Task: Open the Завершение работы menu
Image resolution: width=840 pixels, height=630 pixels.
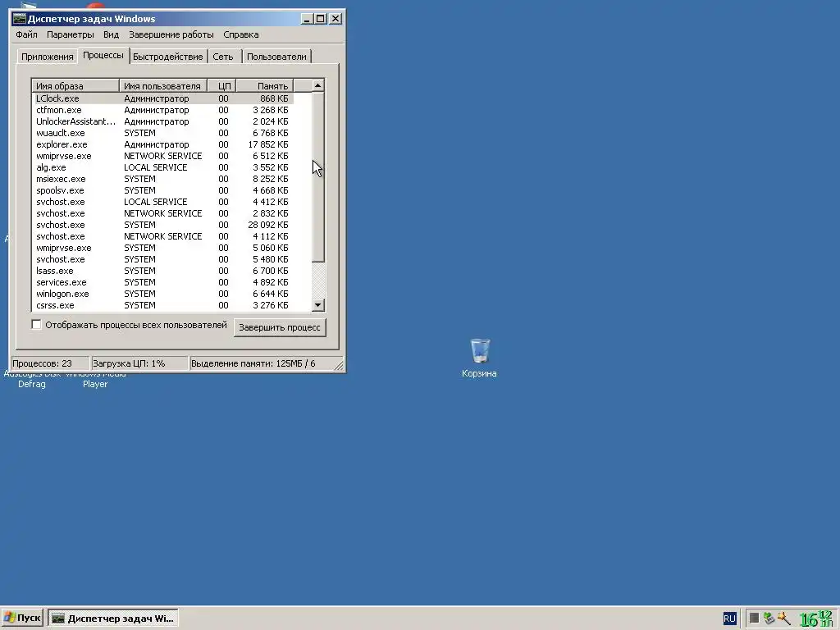Action: point(171,34)
